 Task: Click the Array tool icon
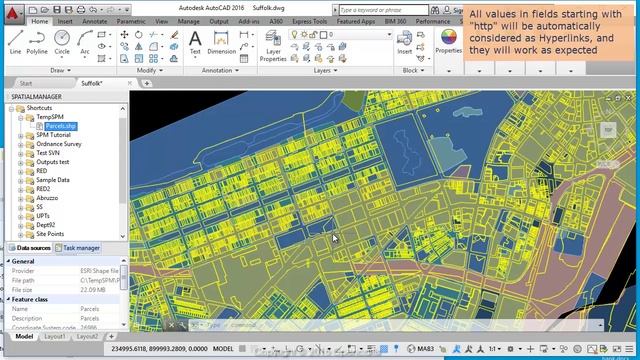(x=153, y=58)
